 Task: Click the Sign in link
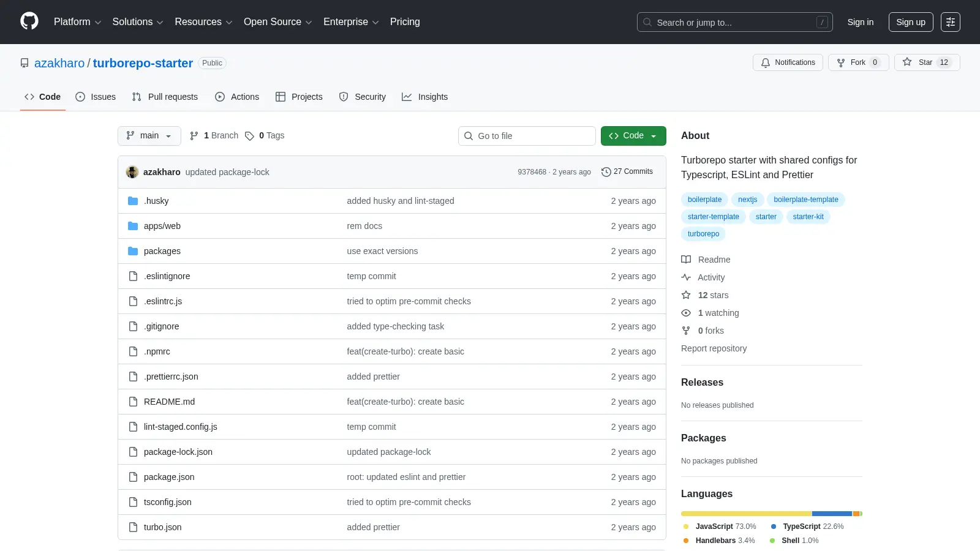[x=861, y=22]
